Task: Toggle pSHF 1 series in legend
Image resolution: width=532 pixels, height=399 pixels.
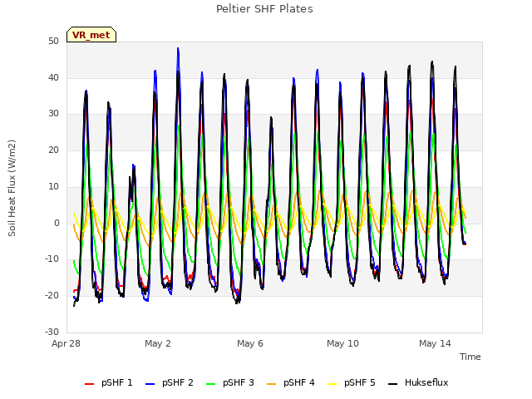Action: pos(109,382)
